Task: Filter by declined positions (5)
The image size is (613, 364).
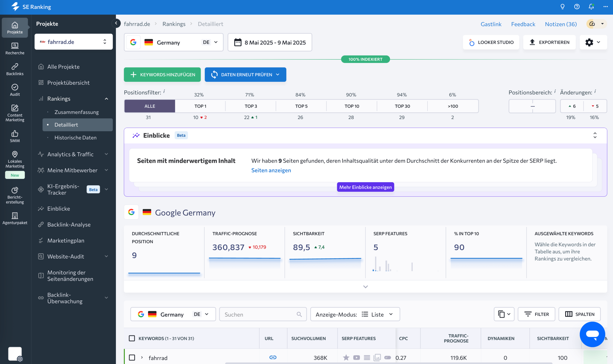Action: pyautogui.click(x=595, y=106)
